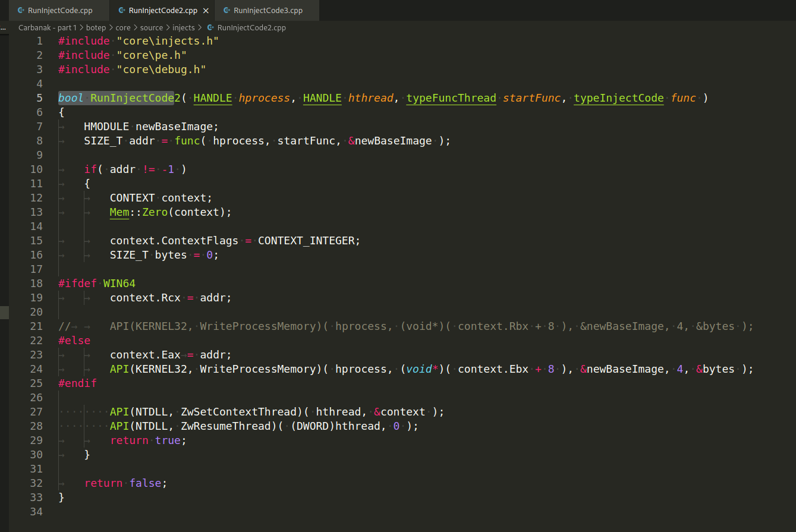Click the commented-out WriteProcessMemory call on line 21
Screen dimensions: 796x532
click(432, 326)
